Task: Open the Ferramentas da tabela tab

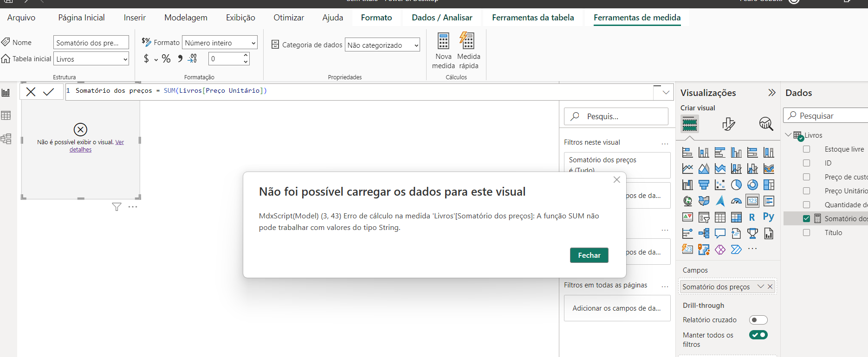Action: tap(533, 18)
